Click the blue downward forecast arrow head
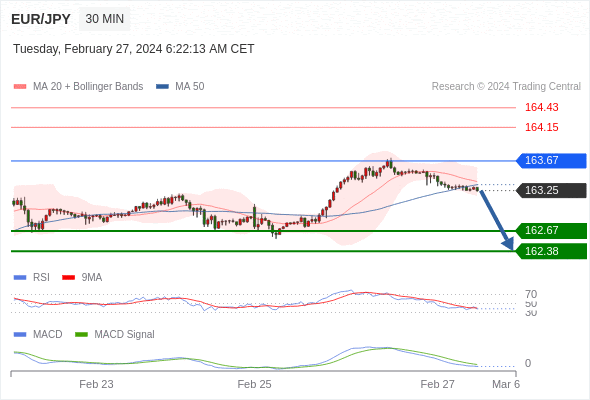Screen dimensions: 590x400 click(508, 244)
